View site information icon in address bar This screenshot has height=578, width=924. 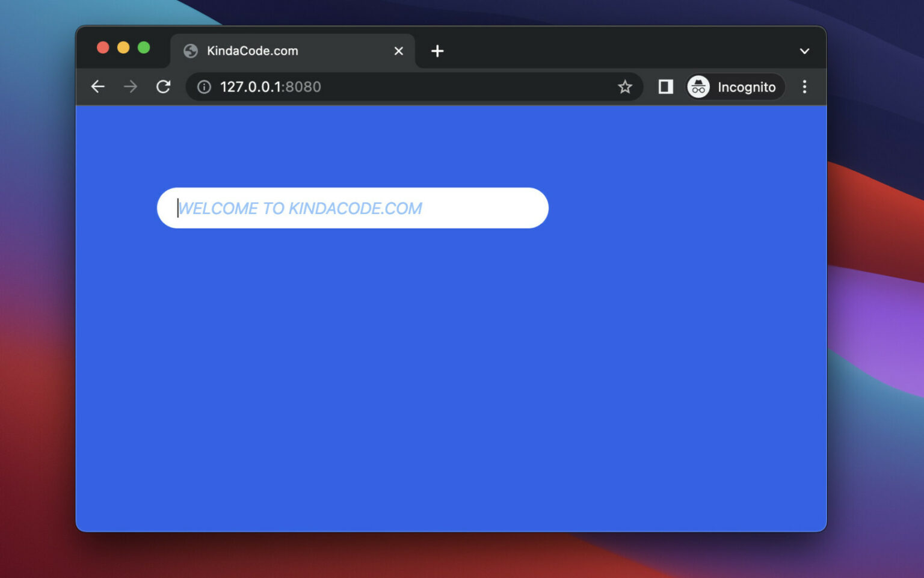(x=205, y=87)
